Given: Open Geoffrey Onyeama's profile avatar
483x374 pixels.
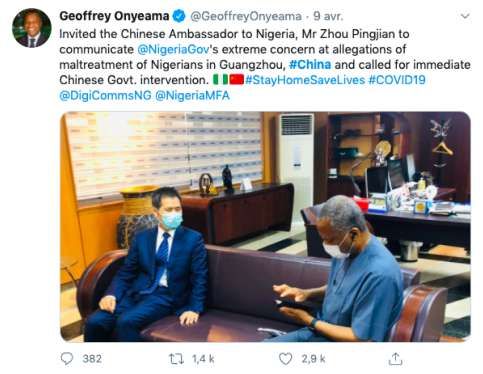Looking at the screenshot, I should pos(32,28).
